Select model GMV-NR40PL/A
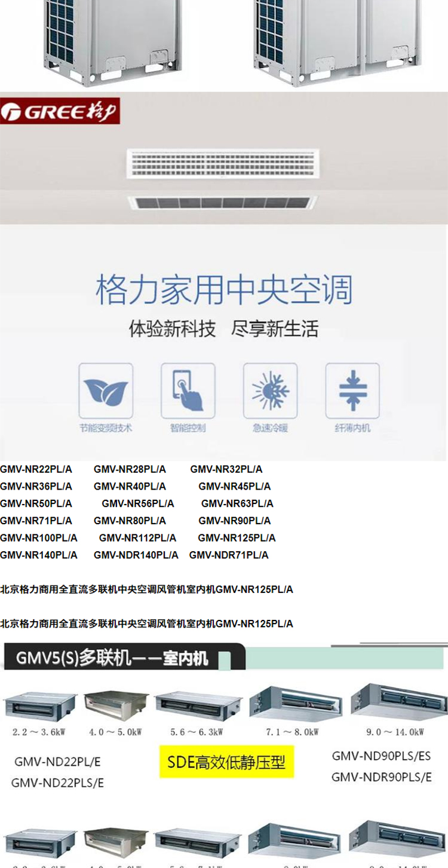Screen dimensions: 448x868 [x=130, y=487]
